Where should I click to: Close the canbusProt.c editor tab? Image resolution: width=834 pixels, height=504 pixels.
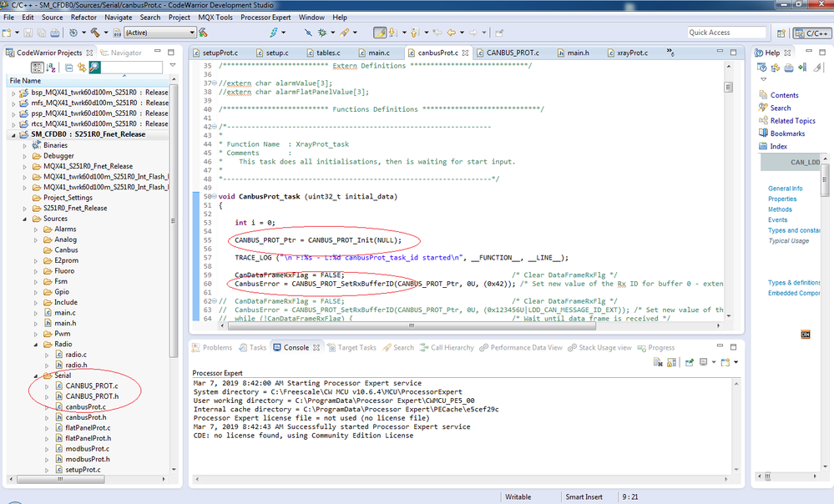click(x=465, y=53)
